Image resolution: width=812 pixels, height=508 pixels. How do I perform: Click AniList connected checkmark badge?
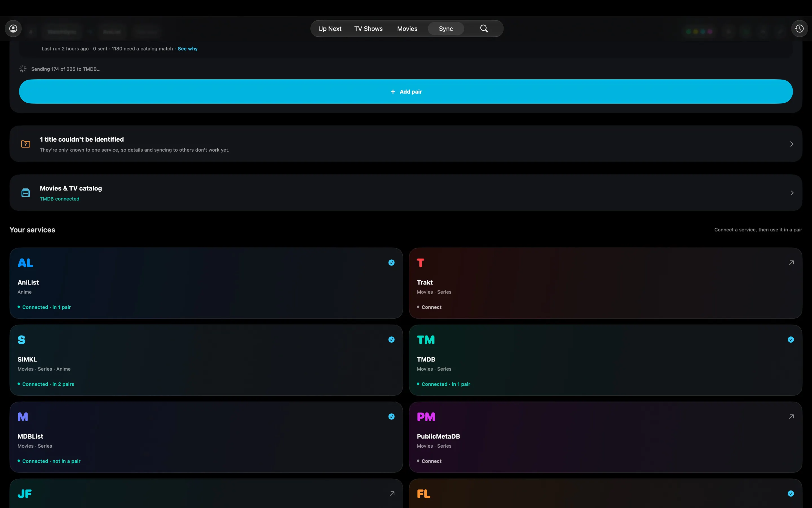(391, 263)
